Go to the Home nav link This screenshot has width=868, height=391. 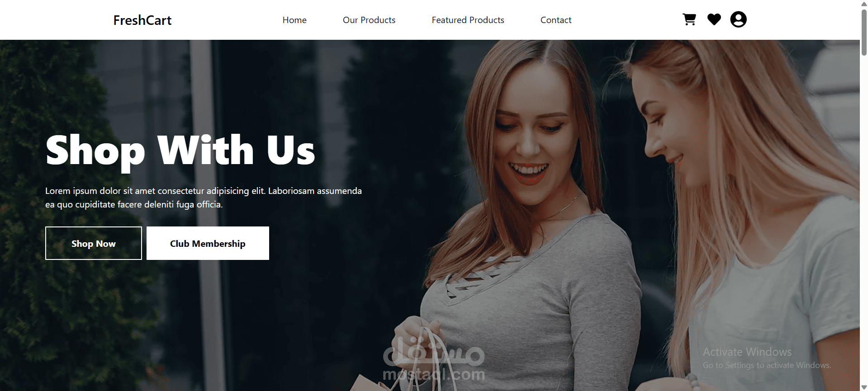(x=294, y=20)
